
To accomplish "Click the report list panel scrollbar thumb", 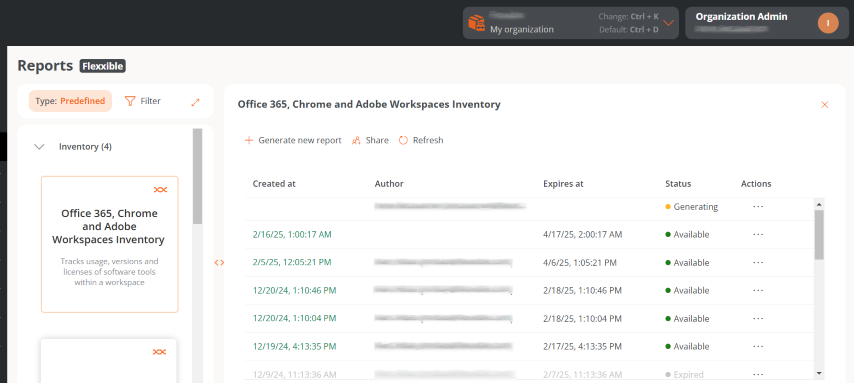I will click(197, 177).
